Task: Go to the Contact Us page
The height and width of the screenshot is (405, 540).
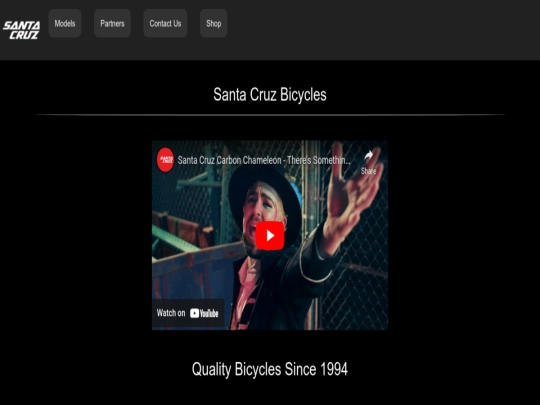Action: tap(165, 23)
